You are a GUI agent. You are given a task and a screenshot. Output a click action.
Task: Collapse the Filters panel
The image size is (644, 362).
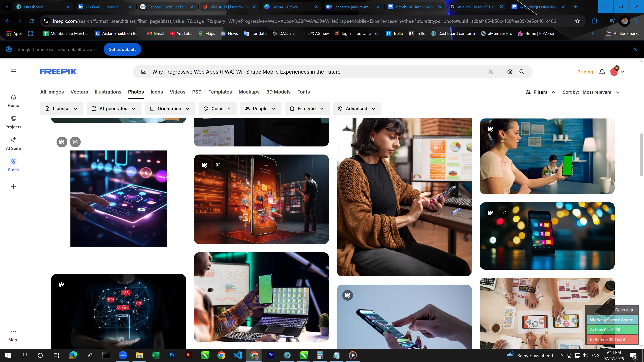tap(541, 92)
